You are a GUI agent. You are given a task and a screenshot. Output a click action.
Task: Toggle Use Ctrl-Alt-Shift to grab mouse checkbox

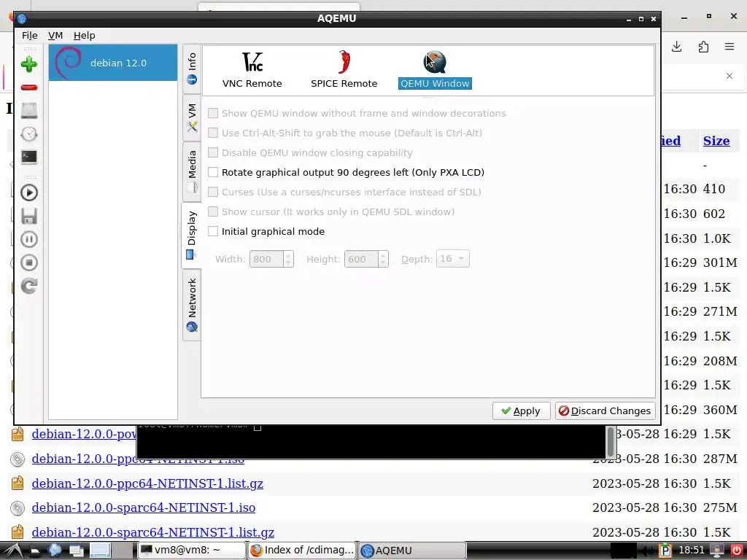pyautogui.click(x=213, y=133)
